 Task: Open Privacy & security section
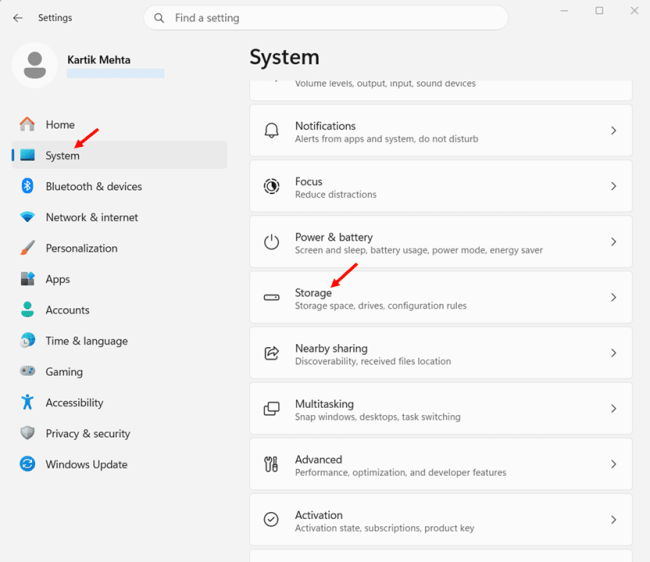pos(119,433)
